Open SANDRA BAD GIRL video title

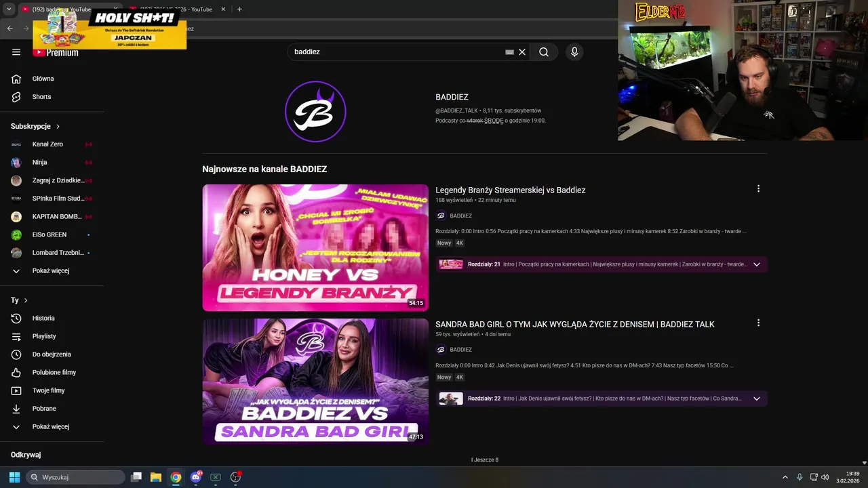point(575,325)
